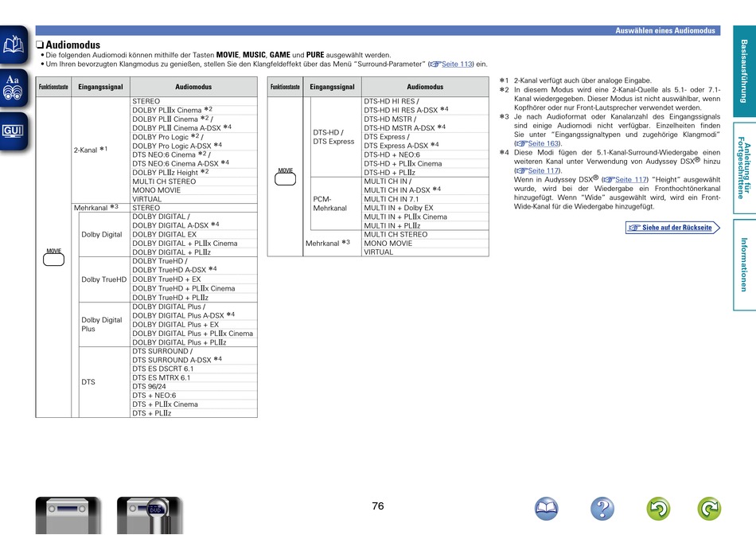The height and width of the screenshot is (535, 756).
Task: Click VIRTUAL entry in right table
Action: pyautogui.click(x=425, y=252)
